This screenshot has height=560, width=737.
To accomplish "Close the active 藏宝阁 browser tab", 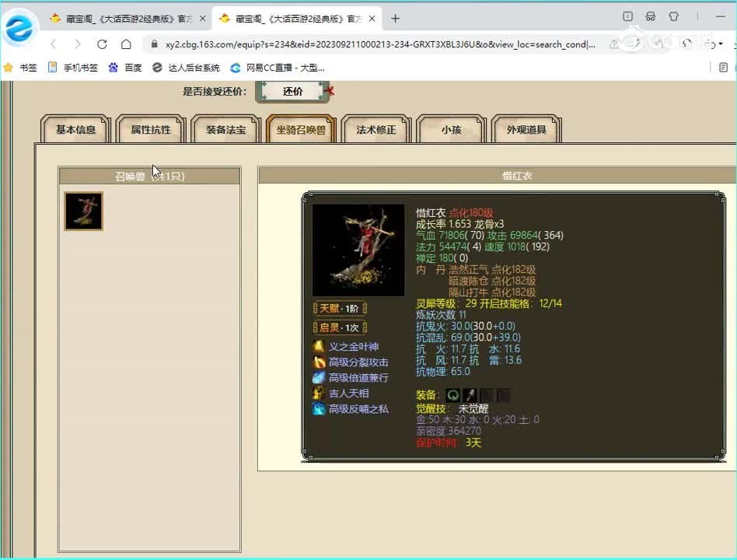I will pos(372,19).
